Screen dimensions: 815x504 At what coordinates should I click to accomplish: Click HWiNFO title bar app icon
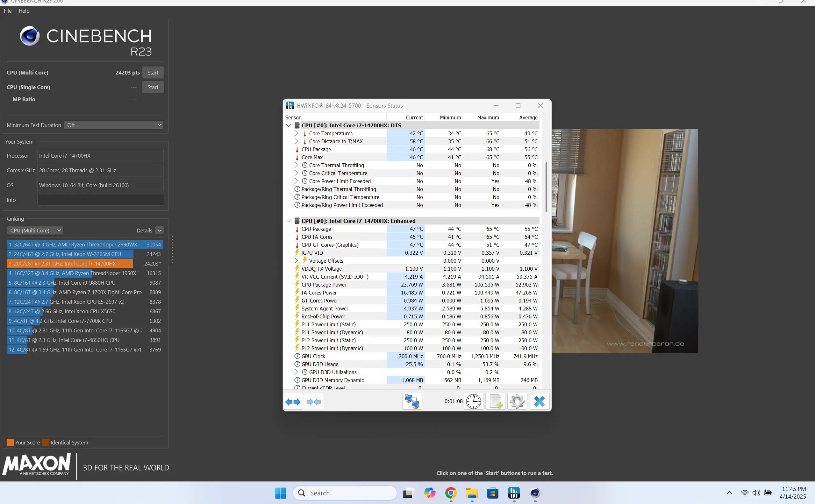tap(290, 106)
